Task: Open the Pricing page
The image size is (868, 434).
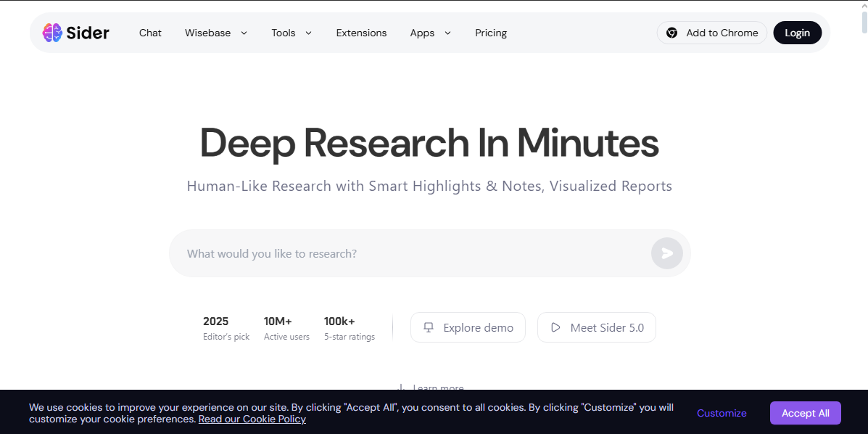Action: 491,33
